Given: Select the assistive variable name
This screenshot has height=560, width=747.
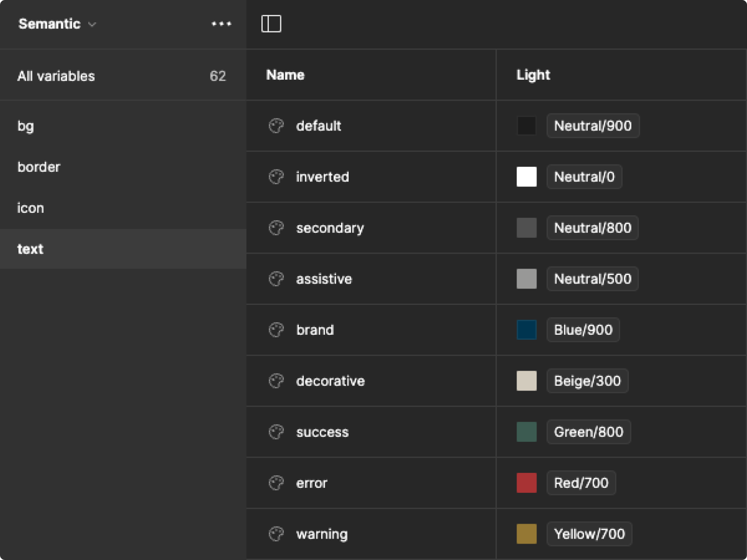Looking at the screenshot, I should pyautogui.click(x=324, y=279).
